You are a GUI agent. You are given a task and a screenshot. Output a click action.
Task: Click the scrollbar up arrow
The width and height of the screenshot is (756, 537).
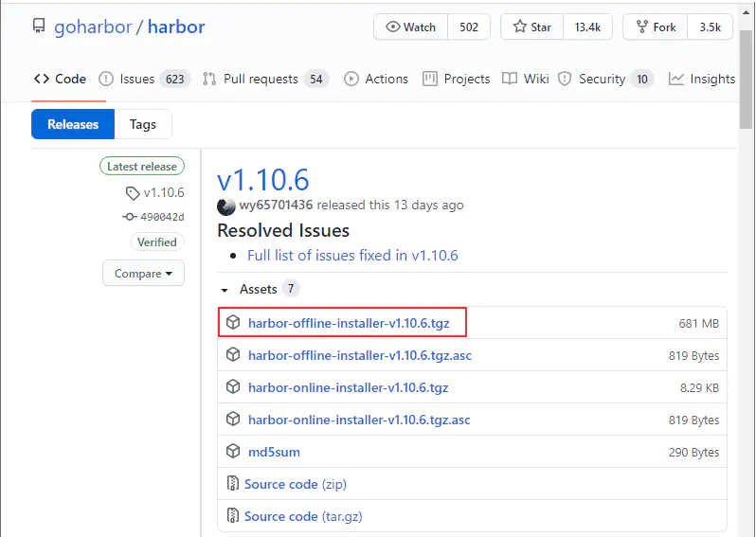[x=747, y=13]
